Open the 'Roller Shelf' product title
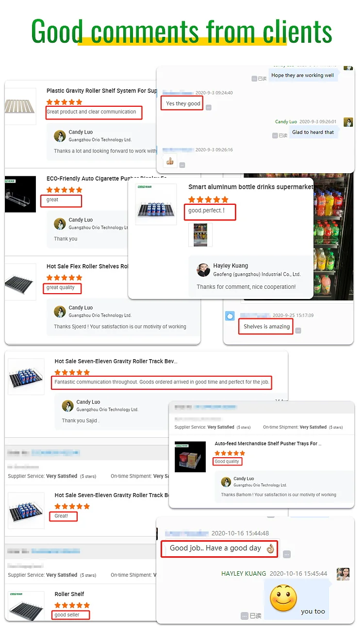 (69, 594)
